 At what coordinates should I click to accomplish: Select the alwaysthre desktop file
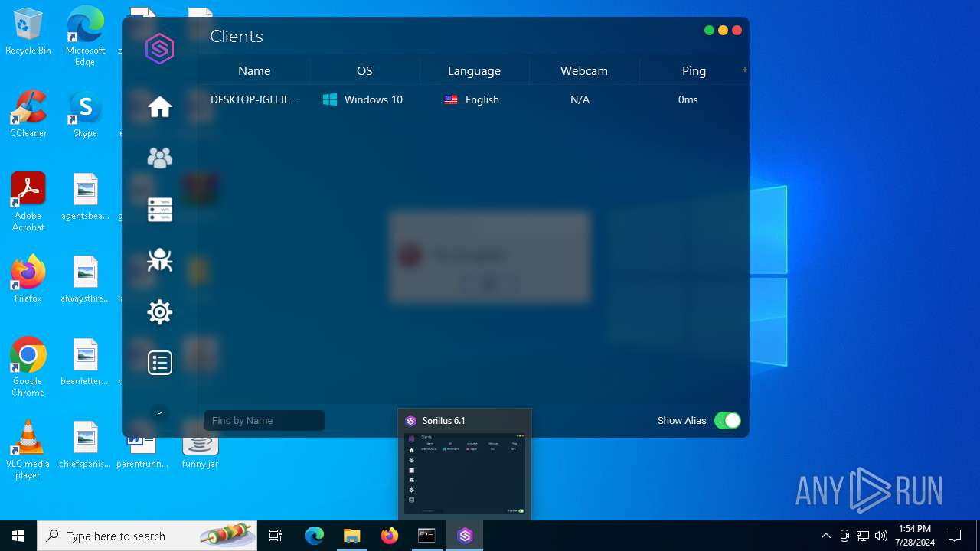click(85, 279)
